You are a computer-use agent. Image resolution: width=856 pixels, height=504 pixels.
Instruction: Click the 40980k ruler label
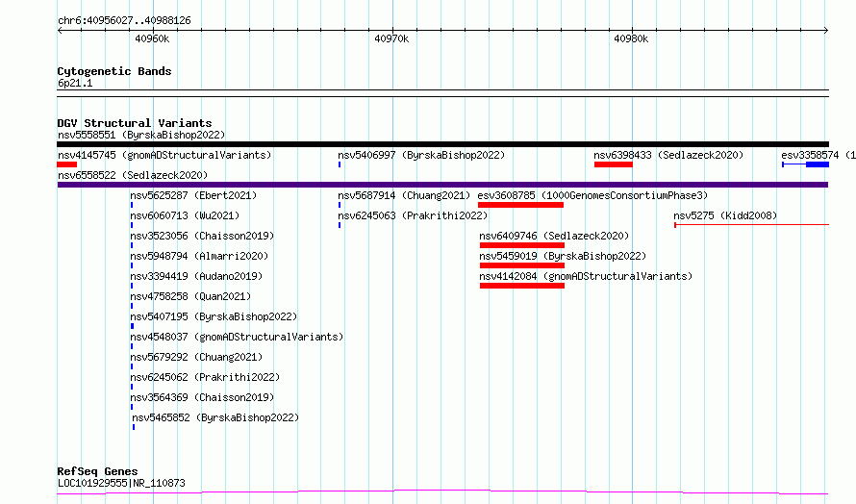click(631, 38)
